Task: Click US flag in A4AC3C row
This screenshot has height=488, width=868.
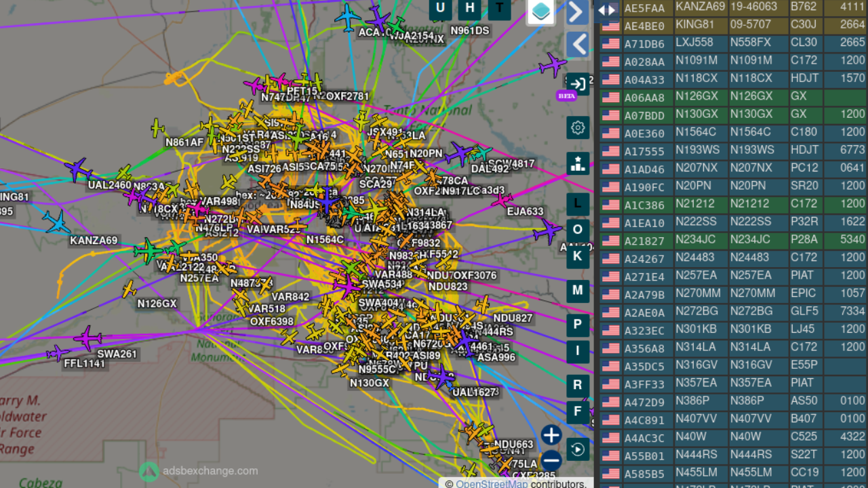Action: coord(611,438)
